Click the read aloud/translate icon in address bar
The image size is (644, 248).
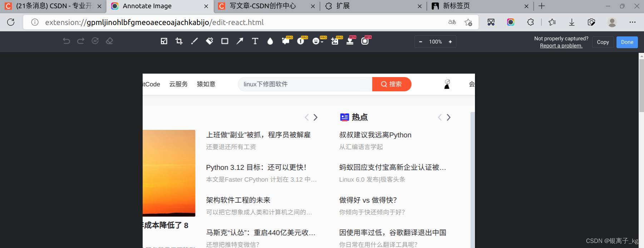[x=452, y=22]
